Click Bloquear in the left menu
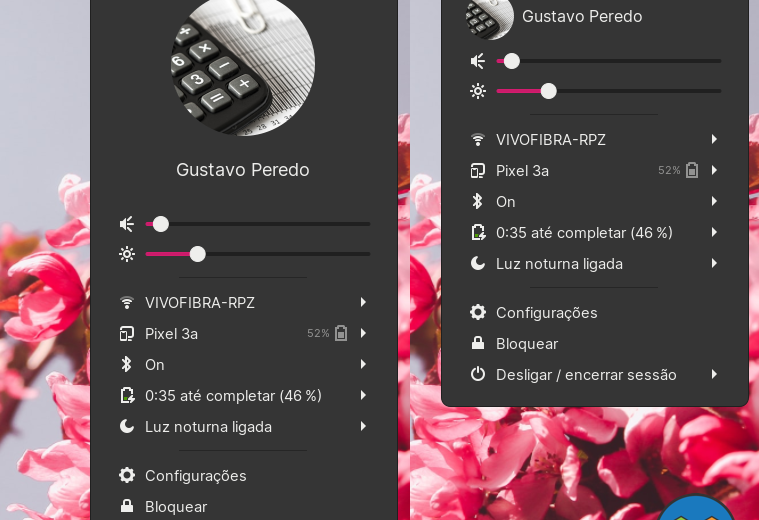 coord(176,506)
